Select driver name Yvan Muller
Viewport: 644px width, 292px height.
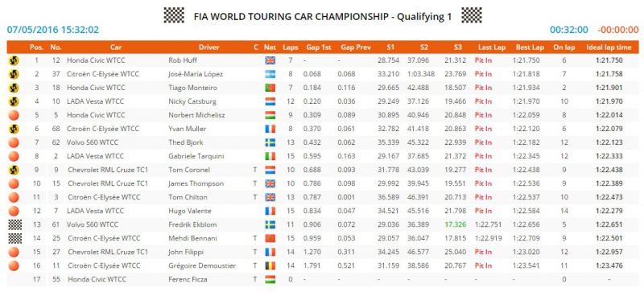[x=188, y=129]
